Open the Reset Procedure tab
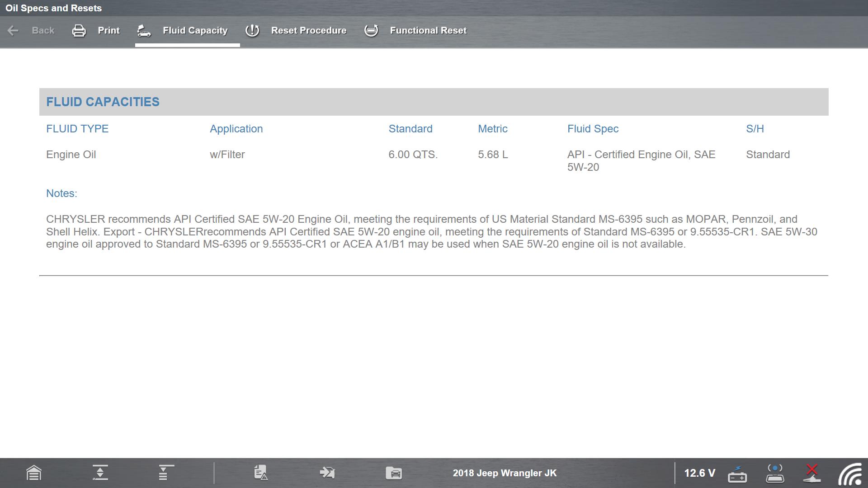Viewport: 868px width, 488px height. pos(308,31)
